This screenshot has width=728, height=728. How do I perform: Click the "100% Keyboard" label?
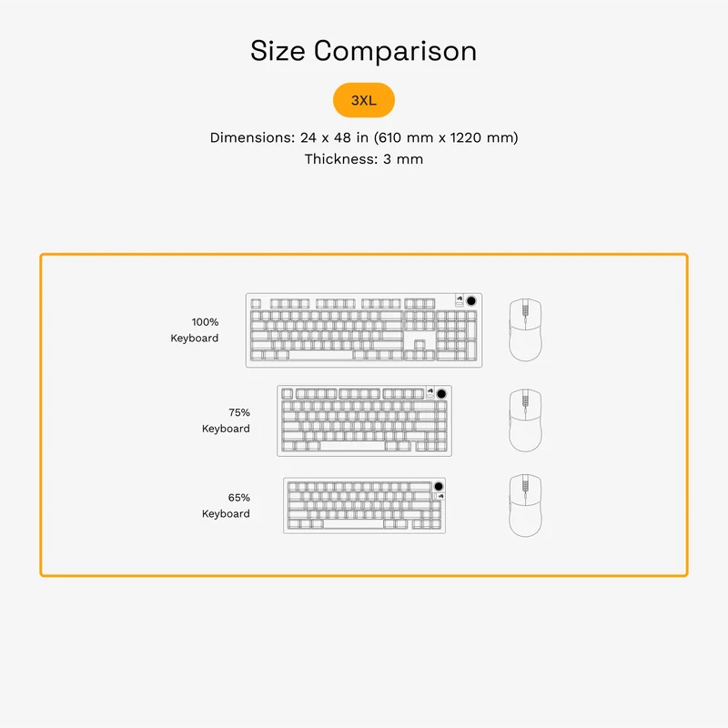[x=195, y=330]
